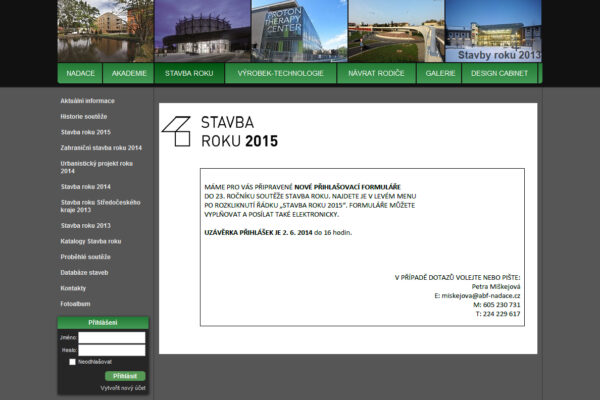The width and height of the screenshot is (600, 400).
Task: Click the Heslo password field
Action: [x=111, y=350]
